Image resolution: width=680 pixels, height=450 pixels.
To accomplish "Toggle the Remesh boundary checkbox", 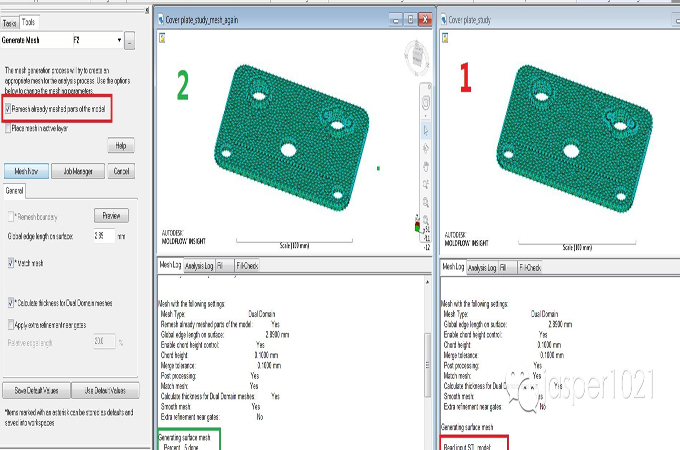I will [x=11, y=216].
